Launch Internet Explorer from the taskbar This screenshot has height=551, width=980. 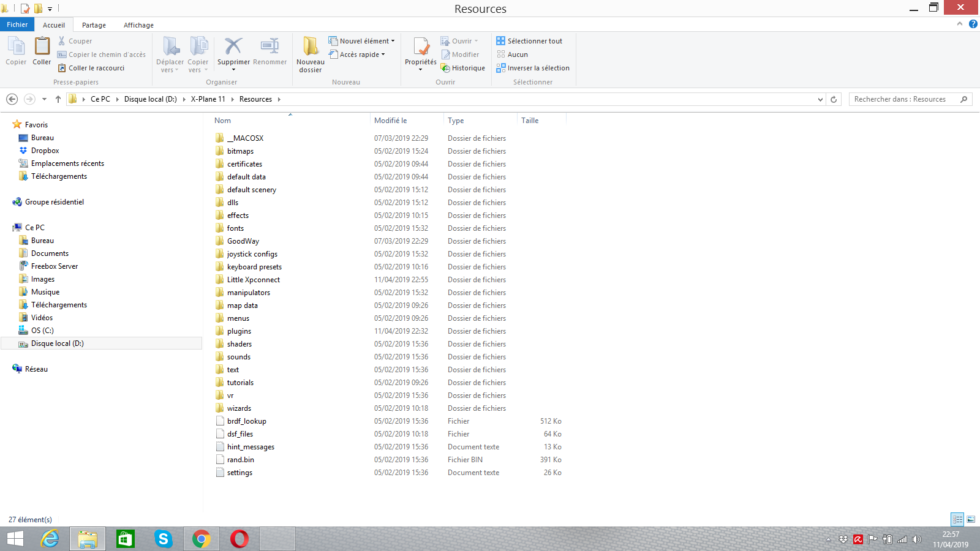click(50, 539)
